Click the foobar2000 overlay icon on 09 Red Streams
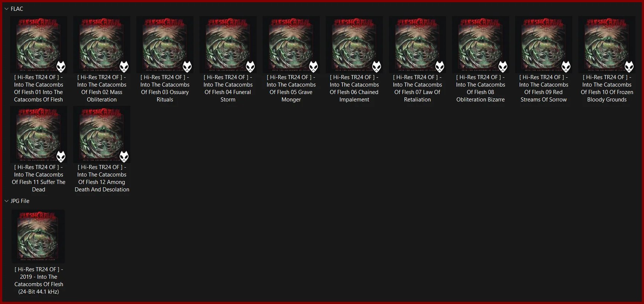 [566, 67]
